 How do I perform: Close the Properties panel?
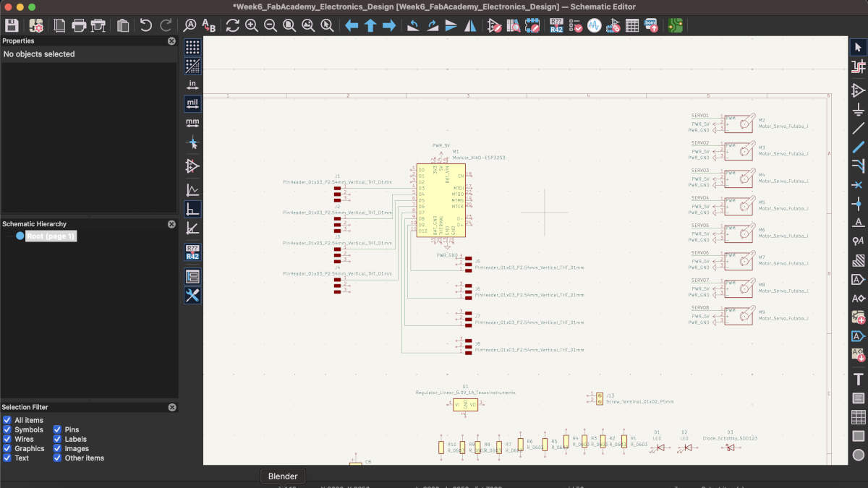171,41
